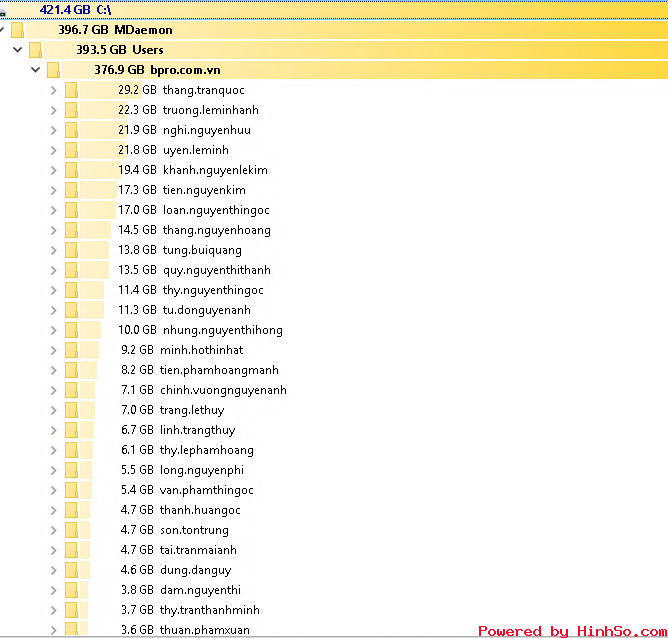Click the folder icon for tung.buiquang
The height and width of the screenshot is (638, 668).
(x=71, y=250)
